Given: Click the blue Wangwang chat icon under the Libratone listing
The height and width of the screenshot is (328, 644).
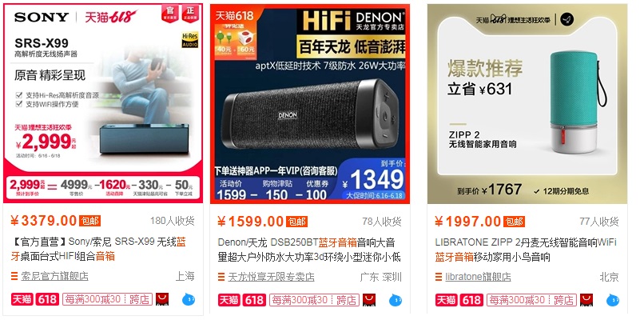Looking at the screenshot, I should pyautogui.click(x=613, y=300).
